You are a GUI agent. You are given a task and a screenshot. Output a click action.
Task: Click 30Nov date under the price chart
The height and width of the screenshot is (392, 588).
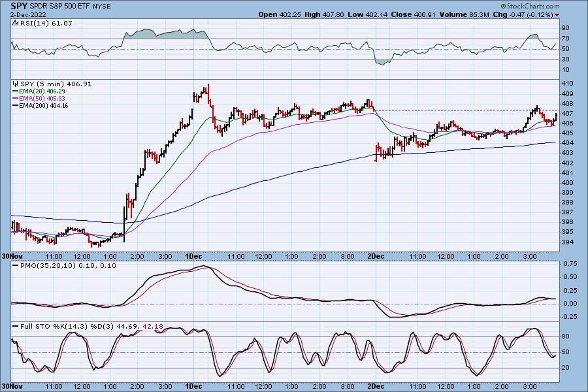(13, 257)
